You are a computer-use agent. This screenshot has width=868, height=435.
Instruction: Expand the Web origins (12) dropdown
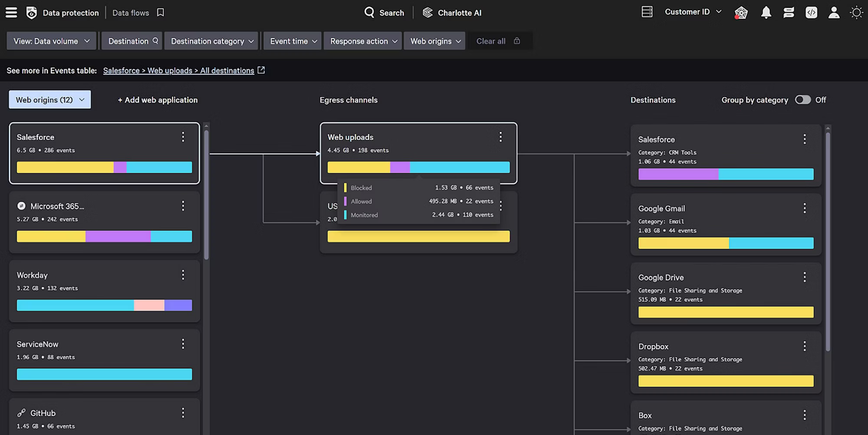click(50, 100)
